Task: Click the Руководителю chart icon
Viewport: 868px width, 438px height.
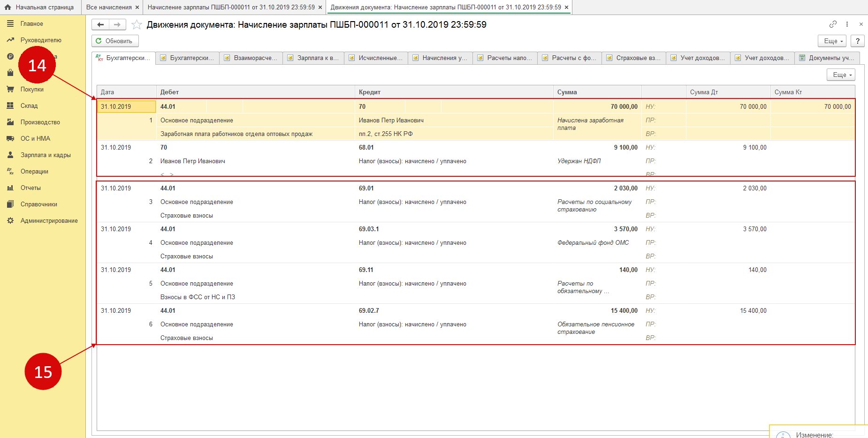Action: click(x=10, y=40)
